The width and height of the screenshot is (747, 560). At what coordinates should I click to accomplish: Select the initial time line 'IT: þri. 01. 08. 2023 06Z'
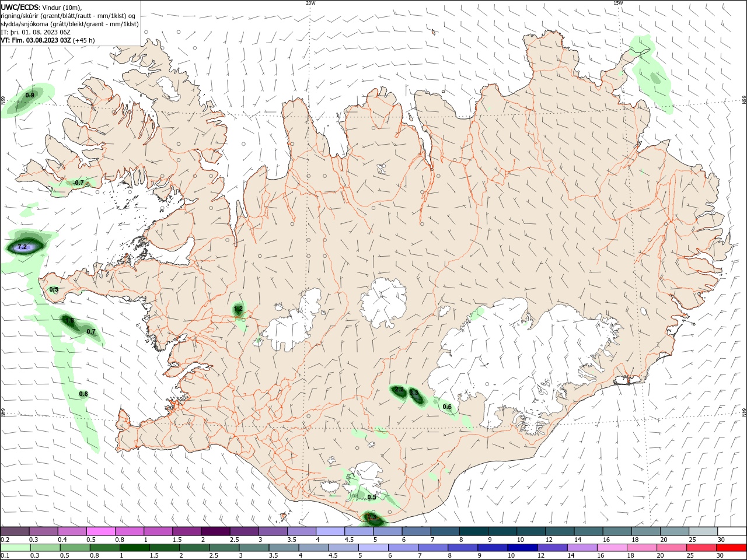[36, 32]
